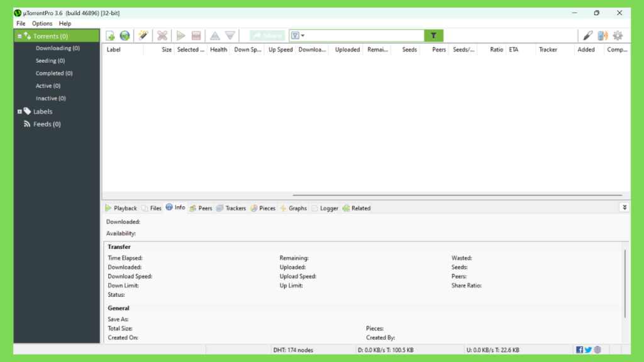The width and height of the screenshot is (644, 362).
Task: Click the Move Down Queue arrow
Action: [x=230, y=36]
